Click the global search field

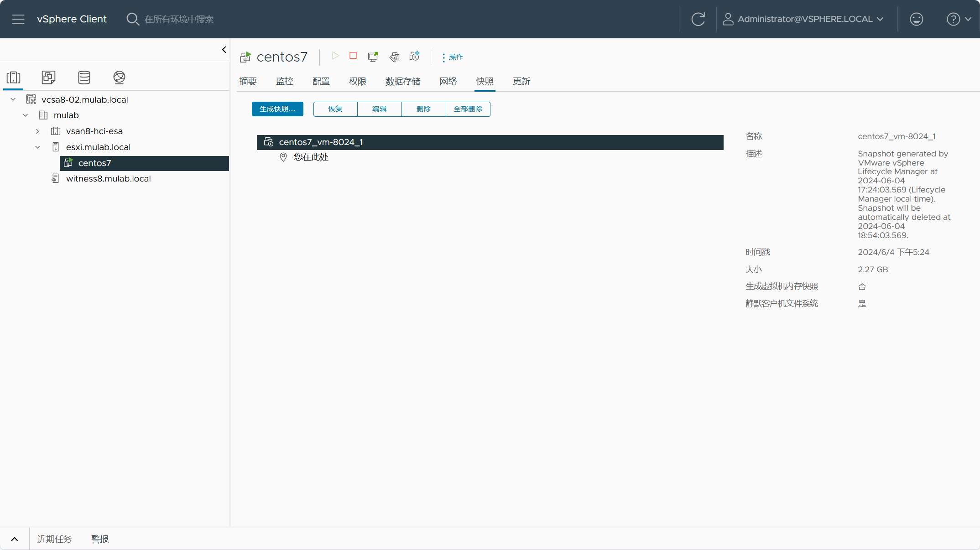click(179, 19)
